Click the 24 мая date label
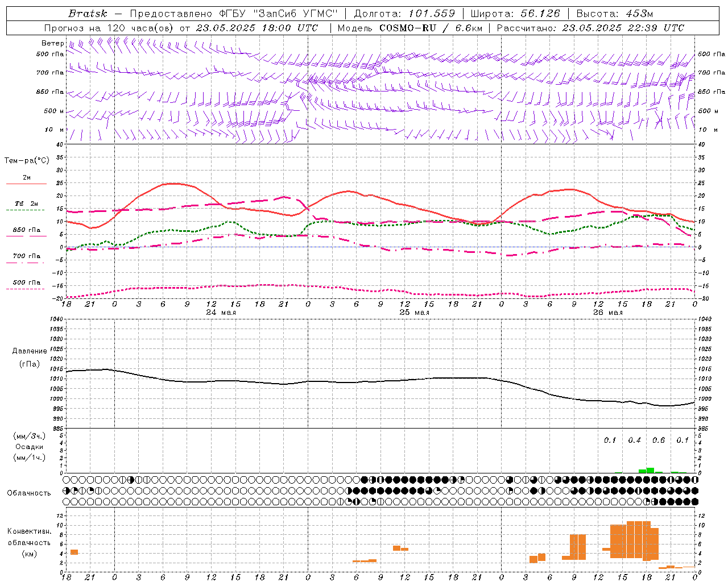Image resolution: width=728 pixels, height=582 pixels. click(x=221, y=313)
